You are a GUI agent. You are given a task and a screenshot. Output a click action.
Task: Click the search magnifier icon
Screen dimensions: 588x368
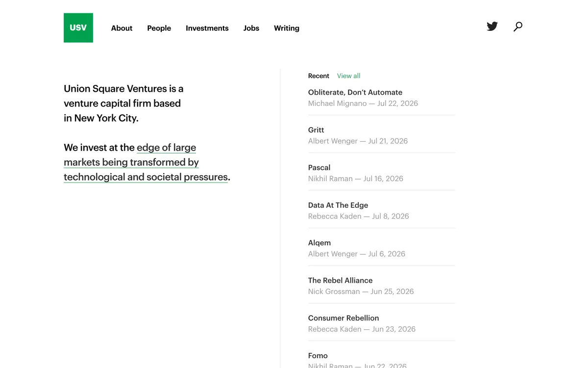(x=518, y=26)
